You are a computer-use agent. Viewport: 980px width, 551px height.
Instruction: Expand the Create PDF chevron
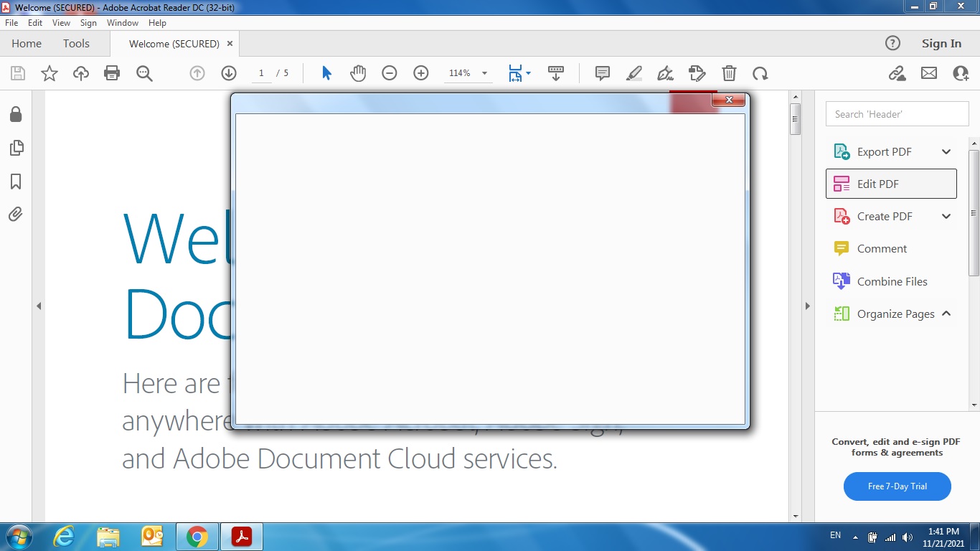pyautogui.click(x=946, y=216)
